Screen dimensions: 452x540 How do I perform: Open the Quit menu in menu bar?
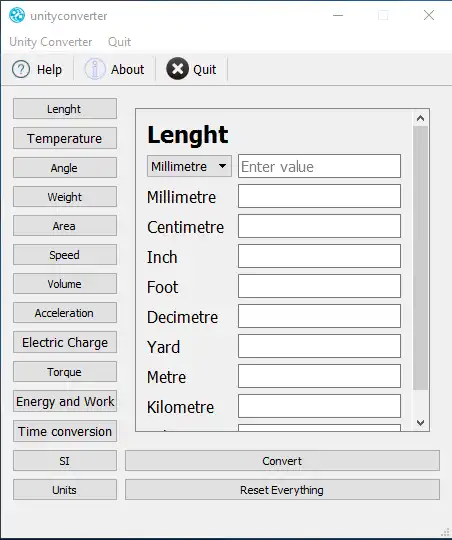tap(119, 42)
